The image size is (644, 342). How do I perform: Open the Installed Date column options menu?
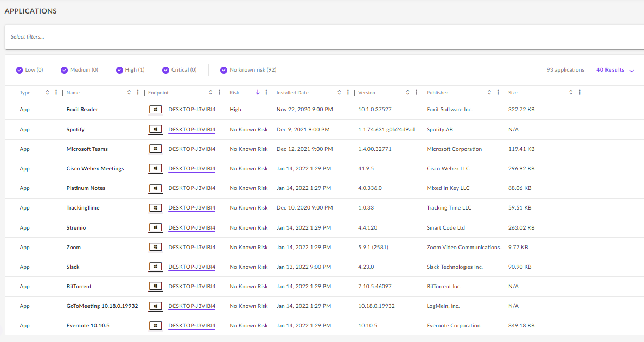pos(348,92)
